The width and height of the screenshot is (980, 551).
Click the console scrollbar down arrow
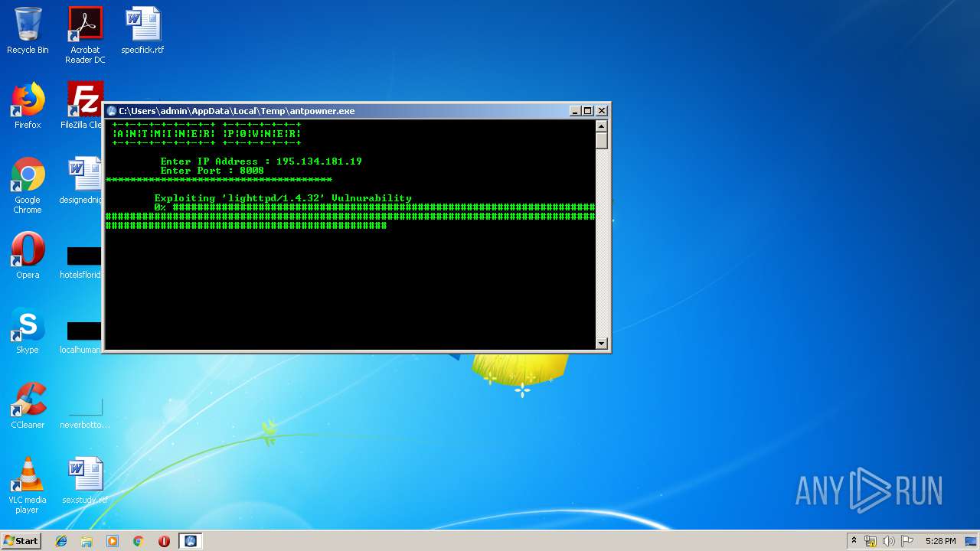click(602, 344)
